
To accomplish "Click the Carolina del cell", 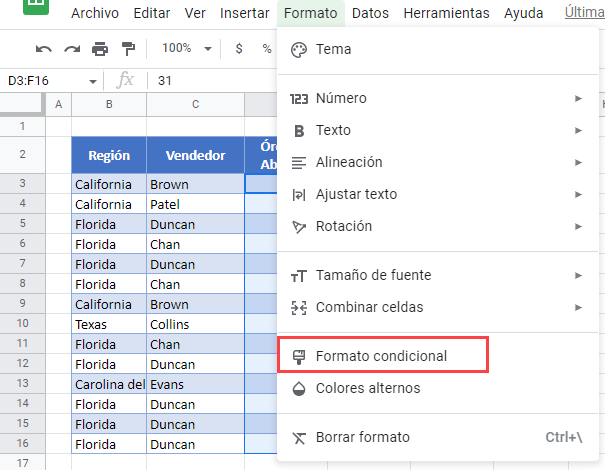I will click(x=109, y=384).
